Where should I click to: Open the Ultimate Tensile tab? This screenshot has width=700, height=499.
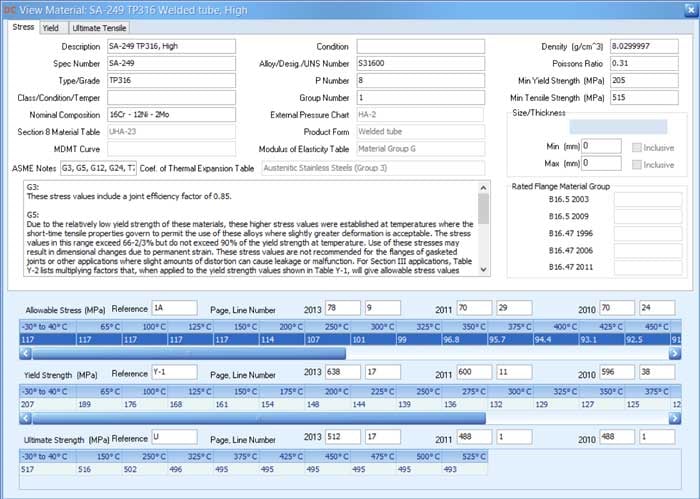pos(99,28)
